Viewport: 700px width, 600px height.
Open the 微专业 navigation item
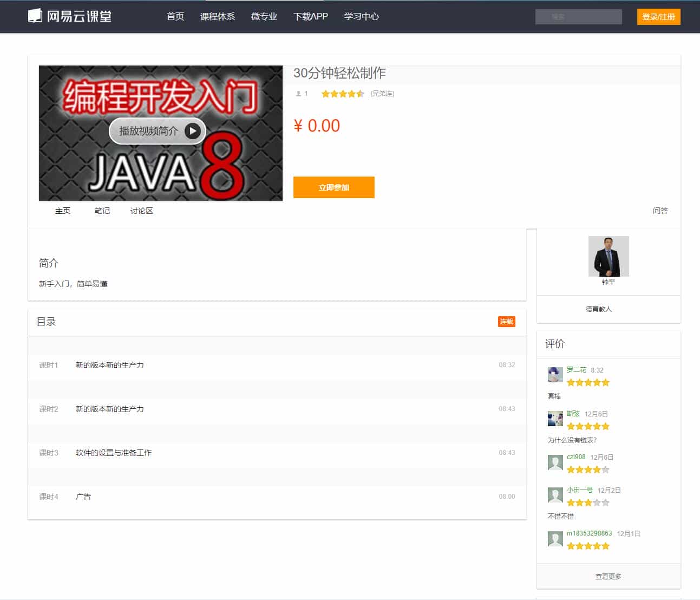point(264,16)
